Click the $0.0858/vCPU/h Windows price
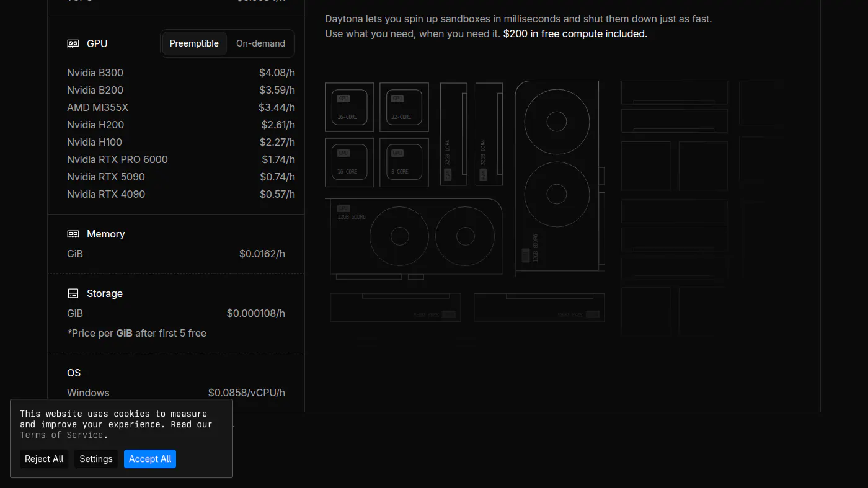Screen dimensions: 868x488 (x=247, y=393)
